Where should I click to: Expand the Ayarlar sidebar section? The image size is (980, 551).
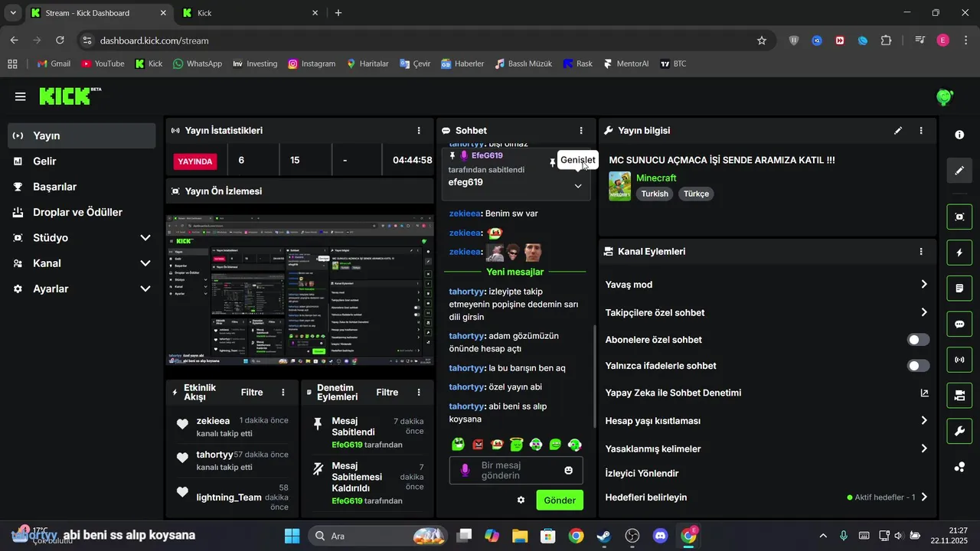coord(145,289)
